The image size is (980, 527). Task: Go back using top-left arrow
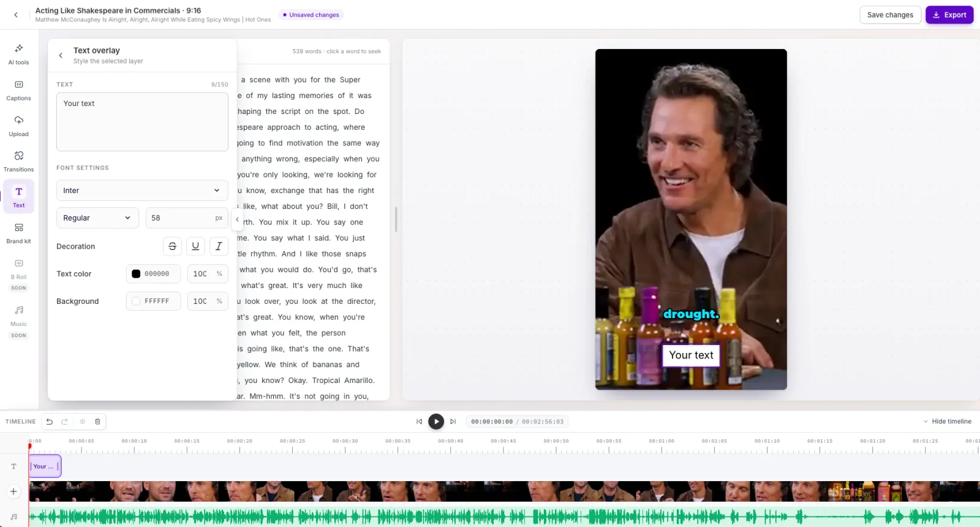tap(16, 15)
